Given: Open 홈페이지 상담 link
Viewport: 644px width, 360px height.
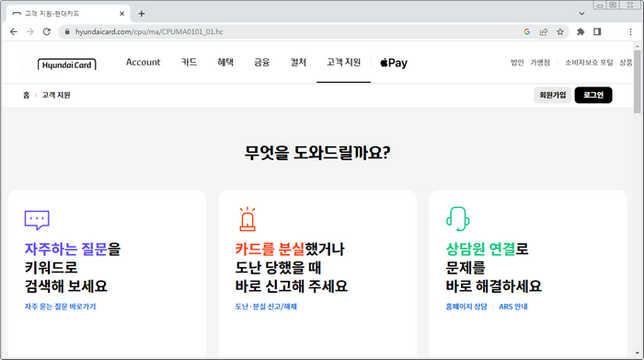Looking at the screenshot, I should click(x=466, y=307).
